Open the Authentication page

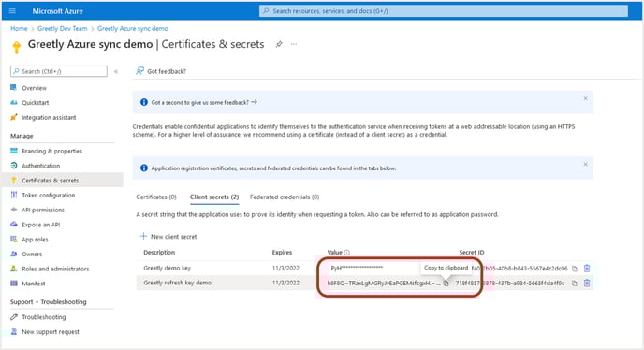(40, 166)
